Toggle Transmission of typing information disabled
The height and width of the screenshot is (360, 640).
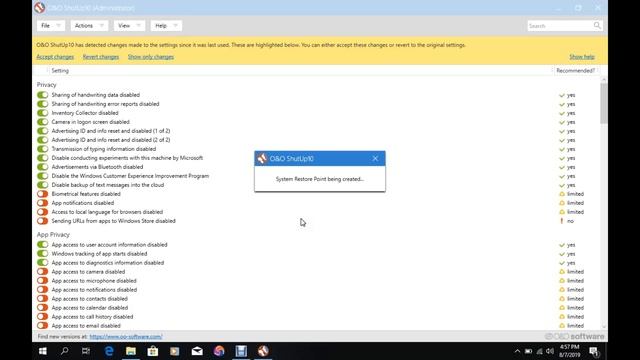pyautogui.click(x=42, y=149)
